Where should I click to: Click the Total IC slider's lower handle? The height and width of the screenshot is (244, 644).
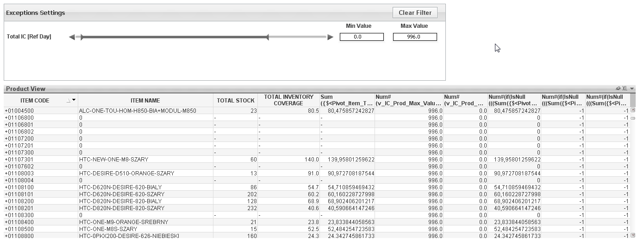(82, 37)
